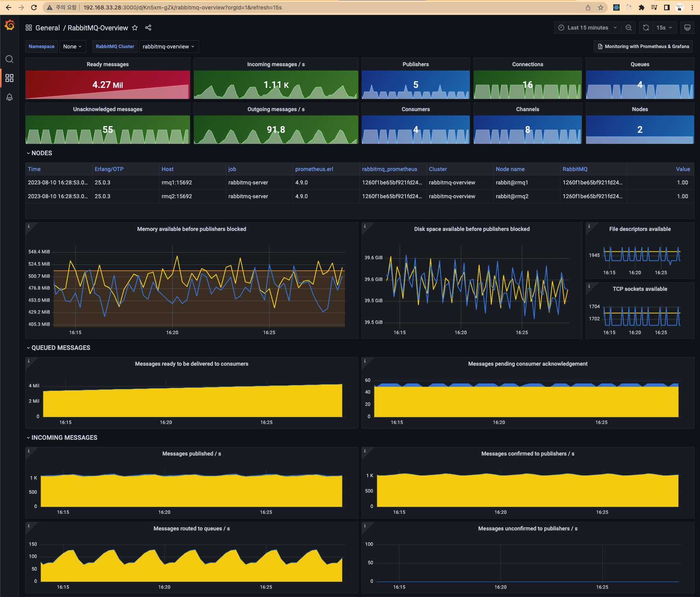This screenshot has height=597, width=700.
Task: Click browser back arrow
Action: [x=9, y=7]
